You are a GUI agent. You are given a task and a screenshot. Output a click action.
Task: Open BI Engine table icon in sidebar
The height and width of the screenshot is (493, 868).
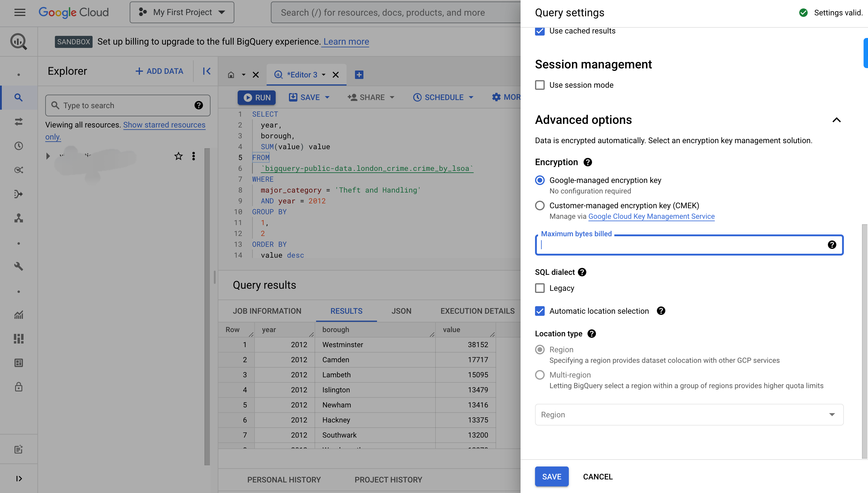click(x=19, y=363)
